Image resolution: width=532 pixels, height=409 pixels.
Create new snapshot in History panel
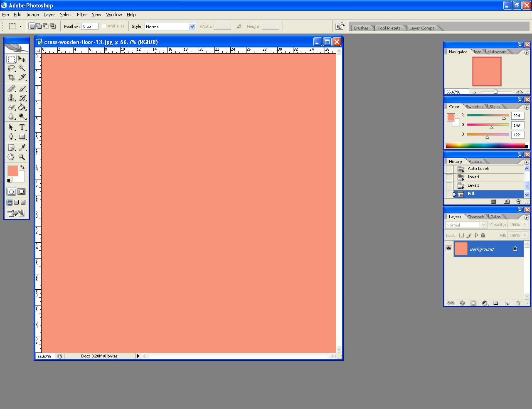pos(507,202)
